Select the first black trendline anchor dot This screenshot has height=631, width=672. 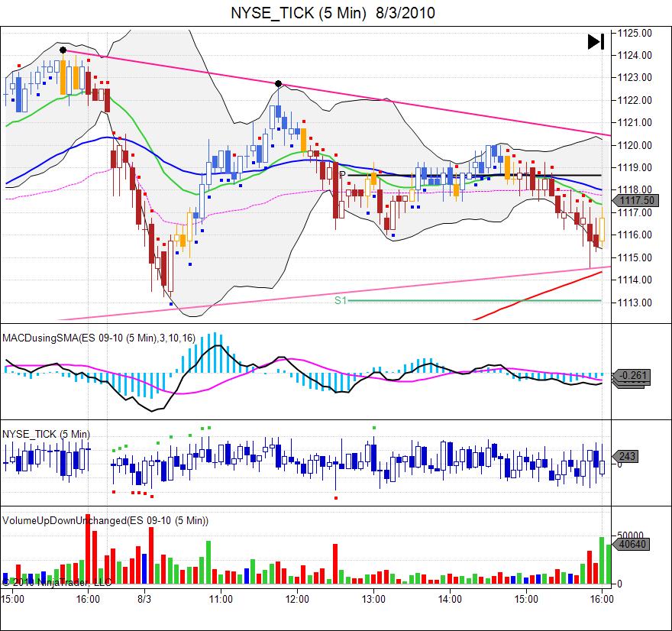(x=63, y=50)
